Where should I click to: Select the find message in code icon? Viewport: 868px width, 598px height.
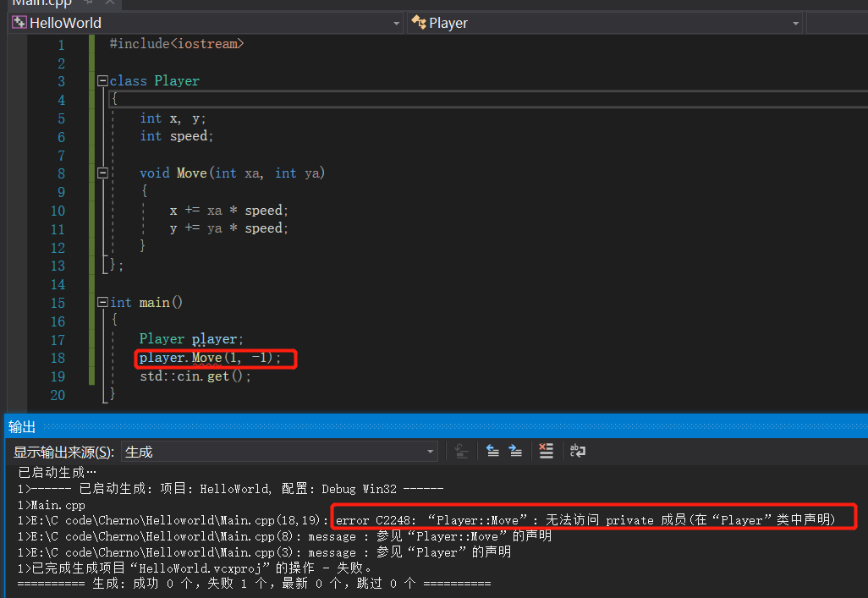click(x=461, y=451)
